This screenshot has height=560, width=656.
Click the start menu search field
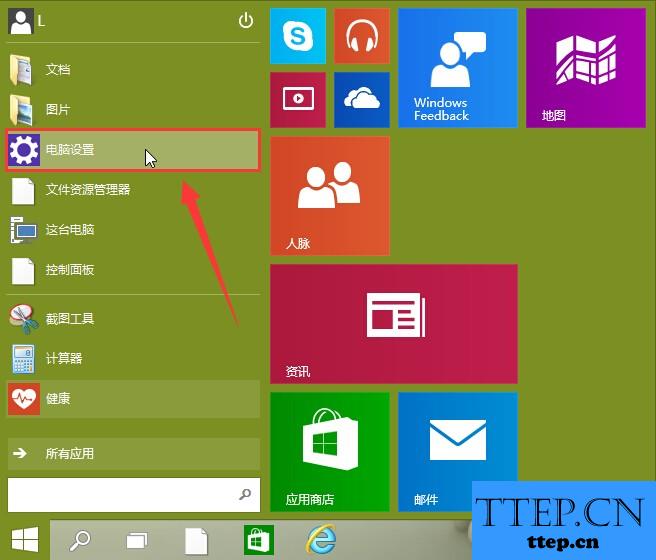tap(133, 495)
